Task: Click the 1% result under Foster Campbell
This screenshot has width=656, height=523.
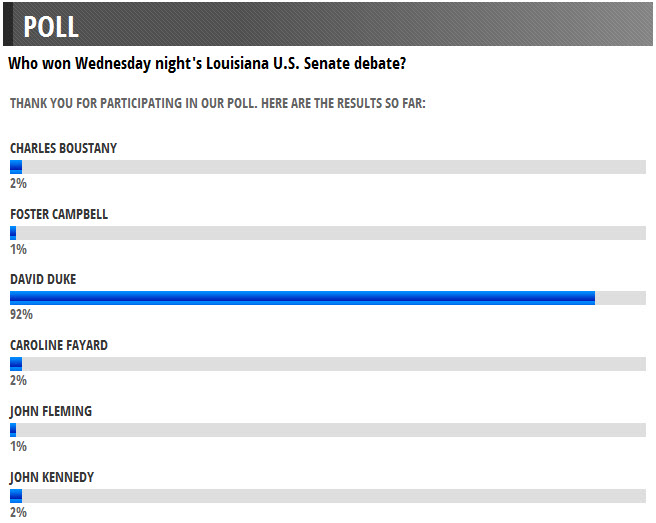Action: (18, 249)
